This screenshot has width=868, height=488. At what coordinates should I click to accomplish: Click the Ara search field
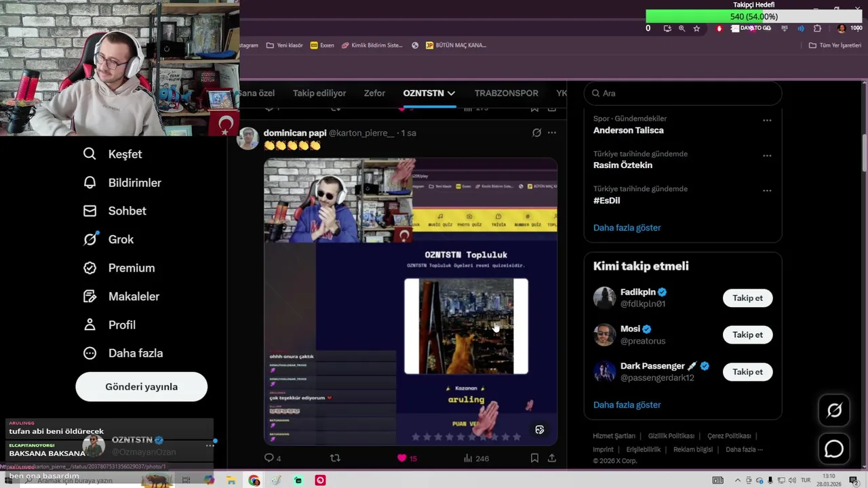point(683,93)
